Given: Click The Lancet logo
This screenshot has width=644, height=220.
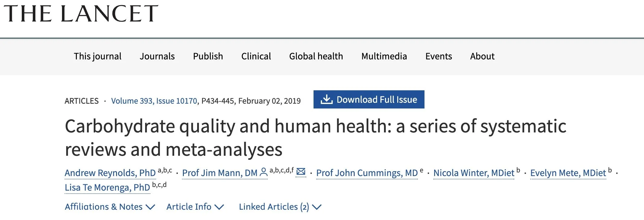Looking at the screenshot, I should [81, 14].
